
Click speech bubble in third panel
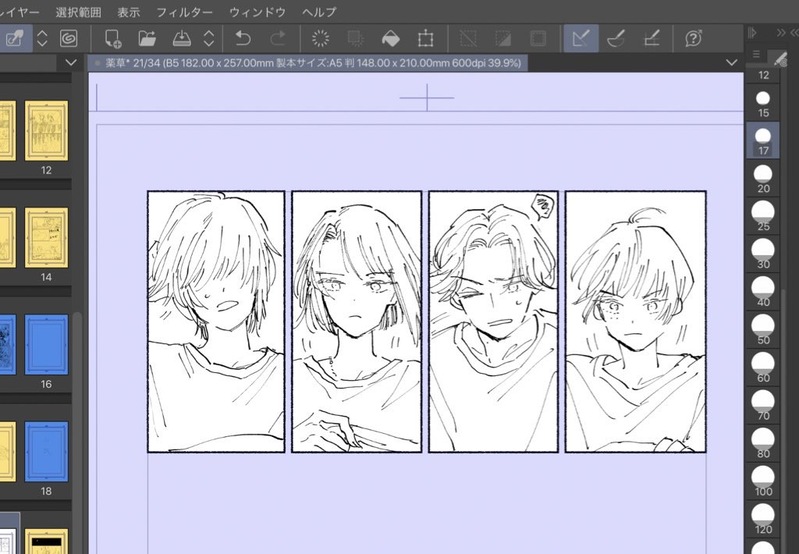(544, 207)
